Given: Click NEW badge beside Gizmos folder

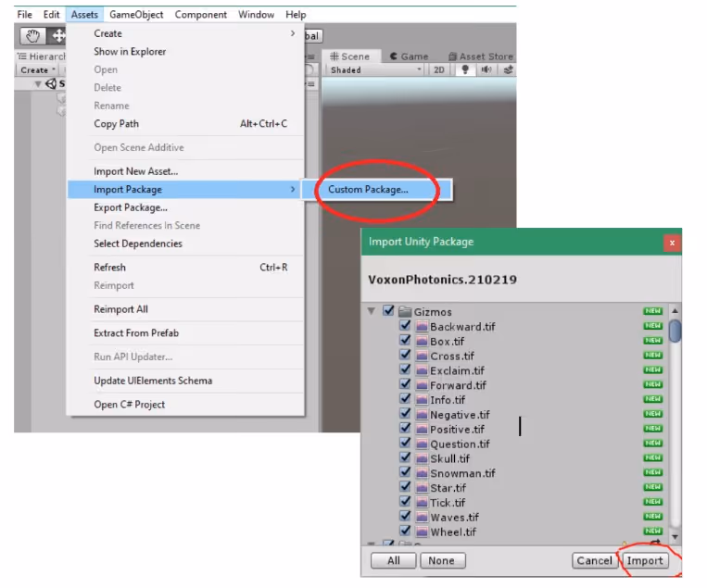Looking at the screenshot, I should [653, 311].
